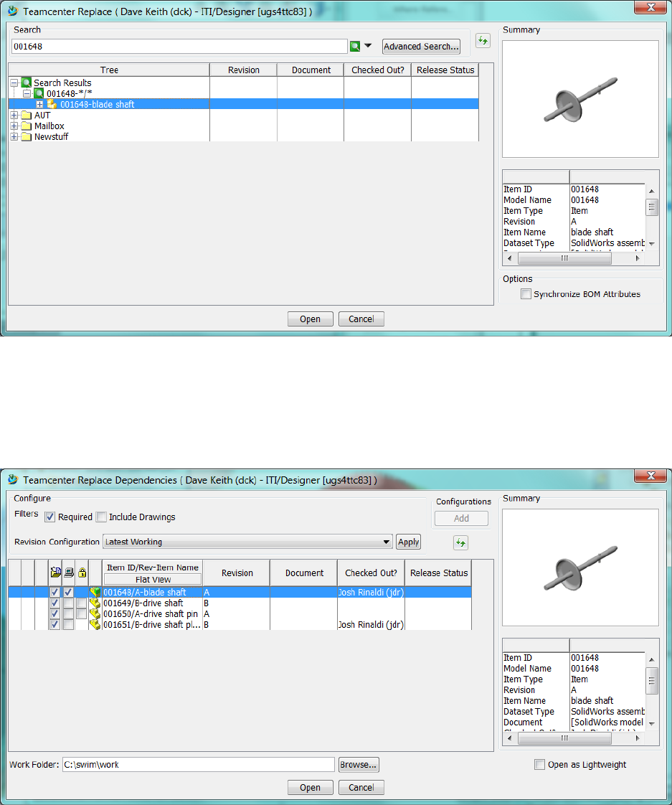This screenshot has height=805, width=672.
Task: Select the 001649/B-drive shaft row
Action: pyautogui.click(x=240, y=603)
